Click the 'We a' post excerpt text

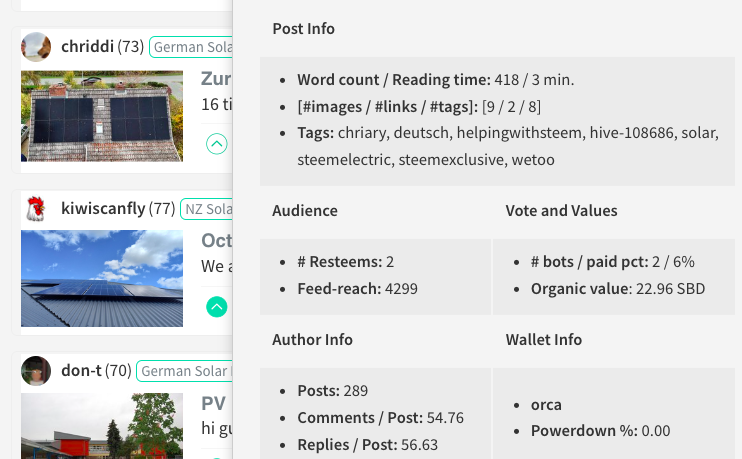[213, 267]
